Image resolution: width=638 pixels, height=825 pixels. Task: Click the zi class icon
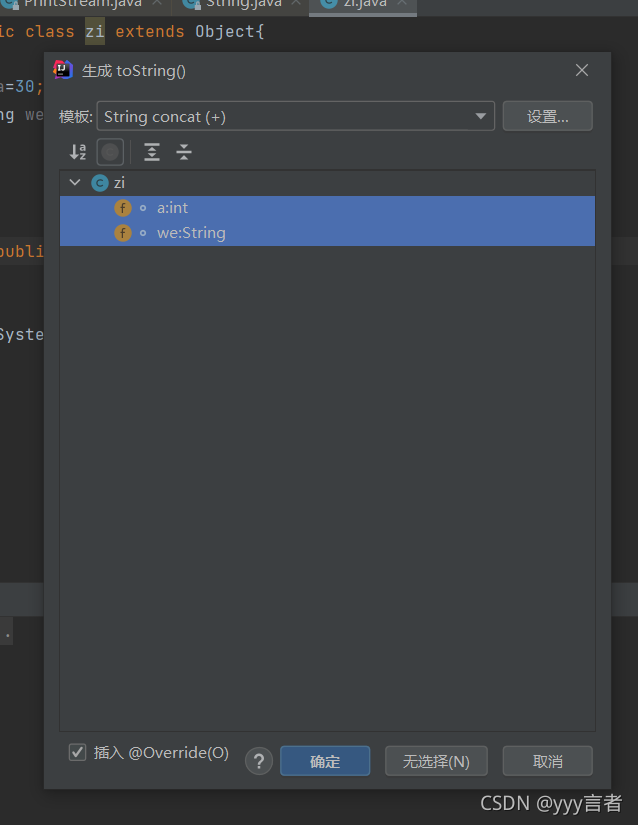(100, 183)
